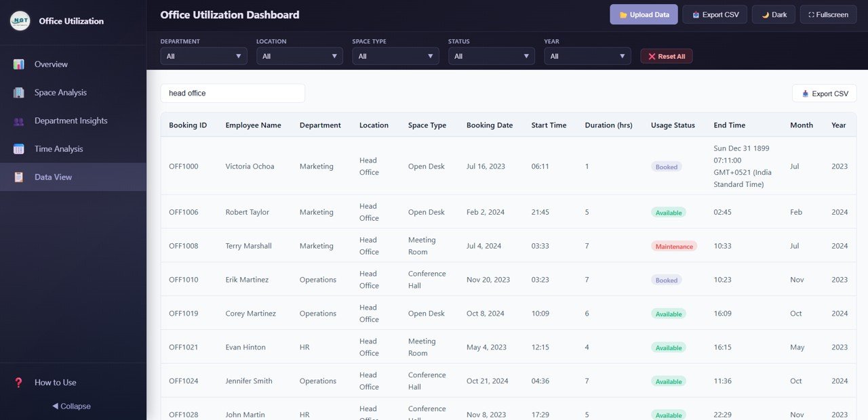The height and width of the screenshot is (420, 868).
Task: Click the moon icon to enable Dark mode
Action: [x=766, y=14]
